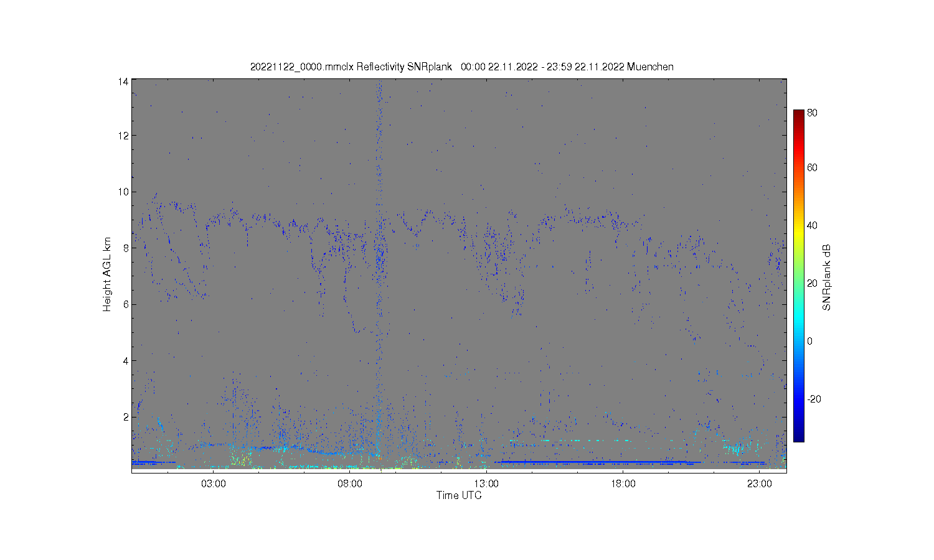Click the 12 km height tick label
The width and height of the screenshot is (934, 560).
coord(124,135)
